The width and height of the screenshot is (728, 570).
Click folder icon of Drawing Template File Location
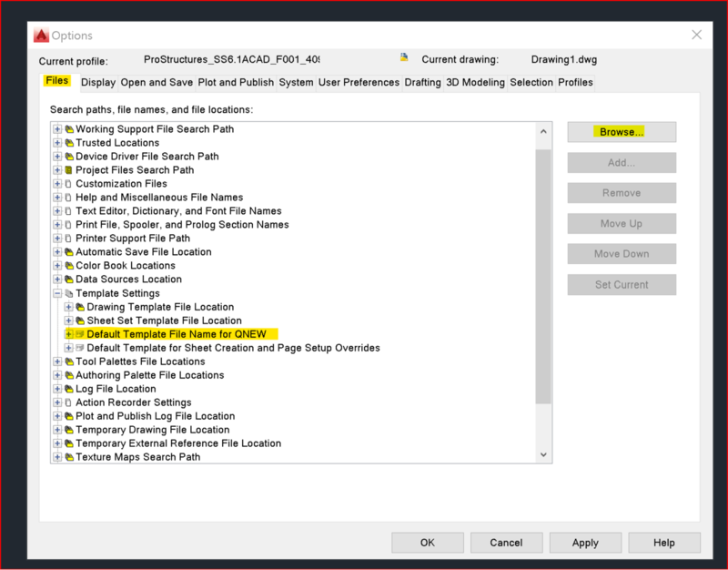point(80,307)
